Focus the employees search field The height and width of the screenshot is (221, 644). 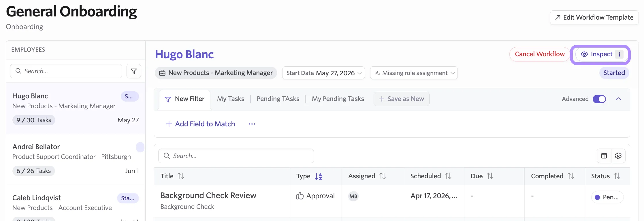tap(66, 71)
